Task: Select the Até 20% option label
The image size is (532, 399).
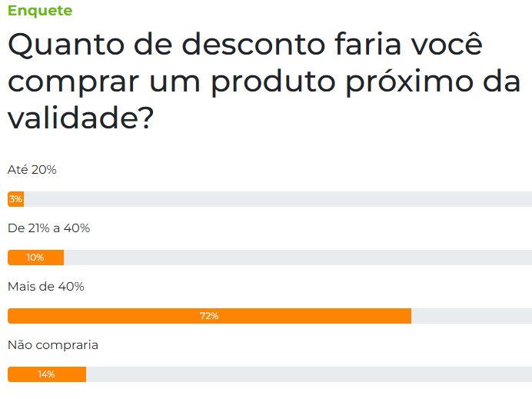Action: 32,170
